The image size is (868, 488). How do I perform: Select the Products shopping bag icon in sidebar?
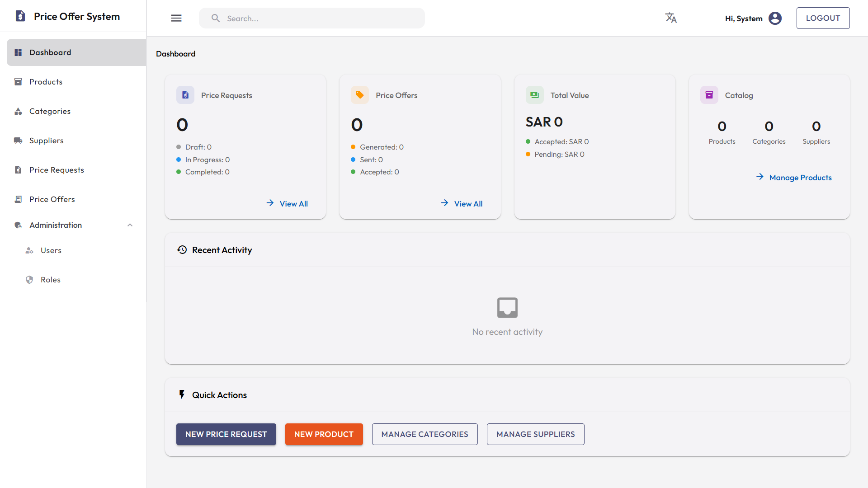[x=18, y=81]
